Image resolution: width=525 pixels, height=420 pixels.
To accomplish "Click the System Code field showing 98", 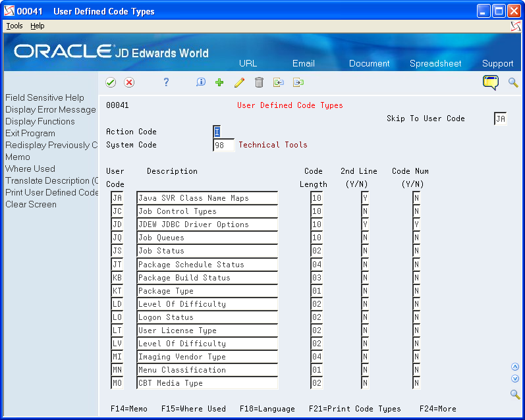I will click(x=224, y=145).
